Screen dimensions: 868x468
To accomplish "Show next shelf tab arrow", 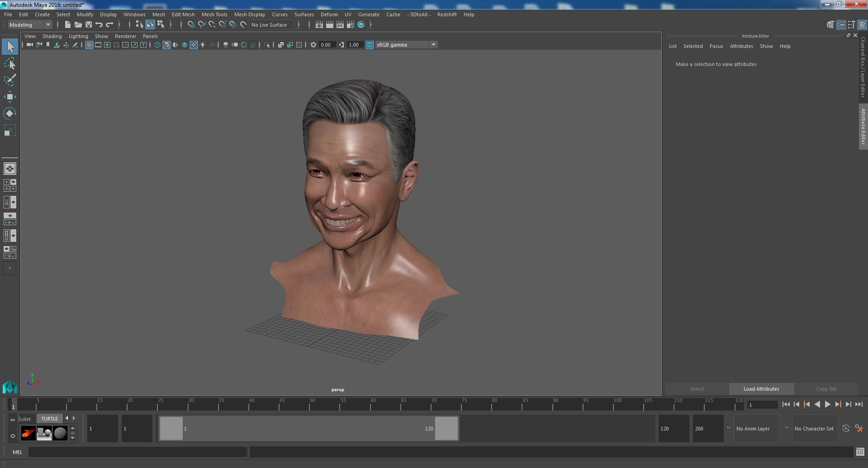I will tap(74, 418).
